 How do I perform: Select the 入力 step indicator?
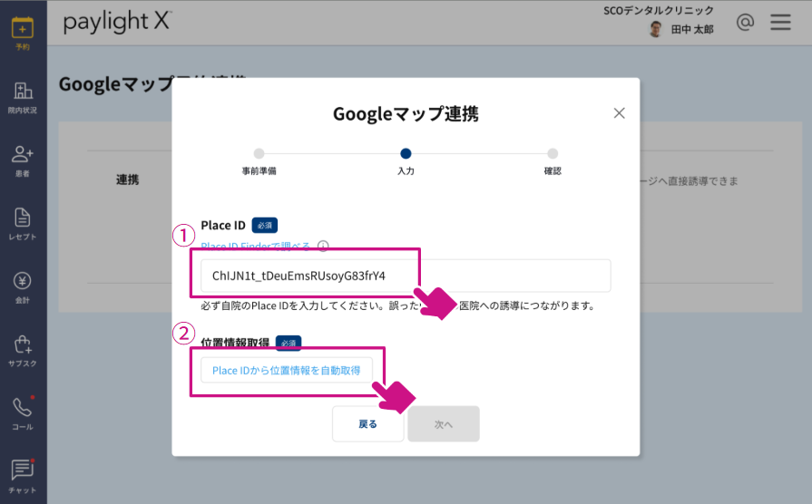[x=406, y=154]
